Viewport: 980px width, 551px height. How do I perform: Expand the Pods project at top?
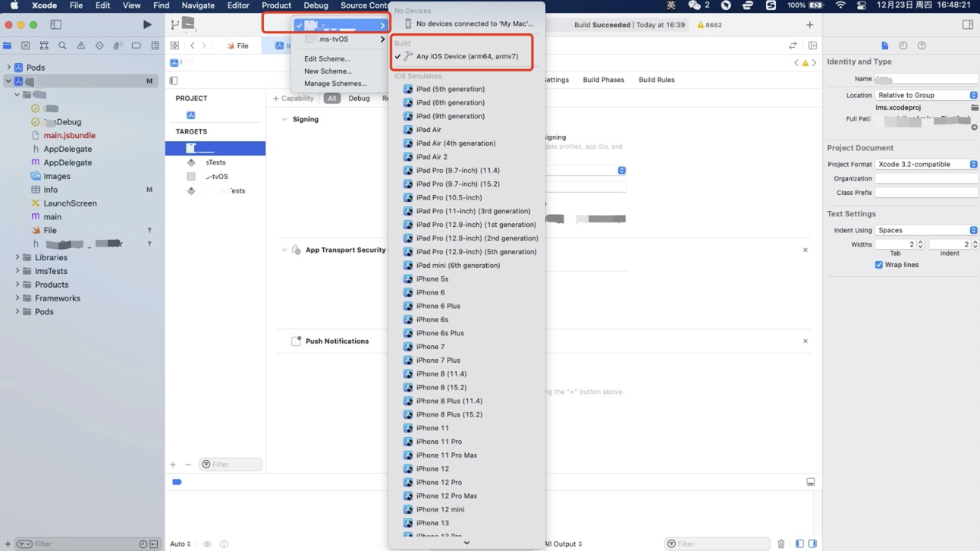pos(8,68)
